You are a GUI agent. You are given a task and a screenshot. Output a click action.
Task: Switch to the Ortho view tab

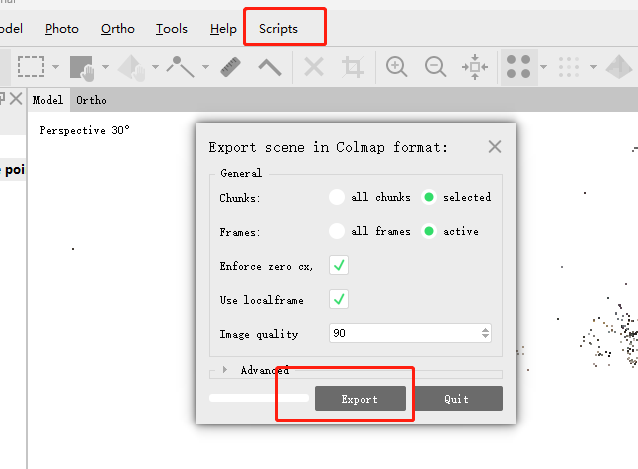pyautogui.click(x=91, y=100)
